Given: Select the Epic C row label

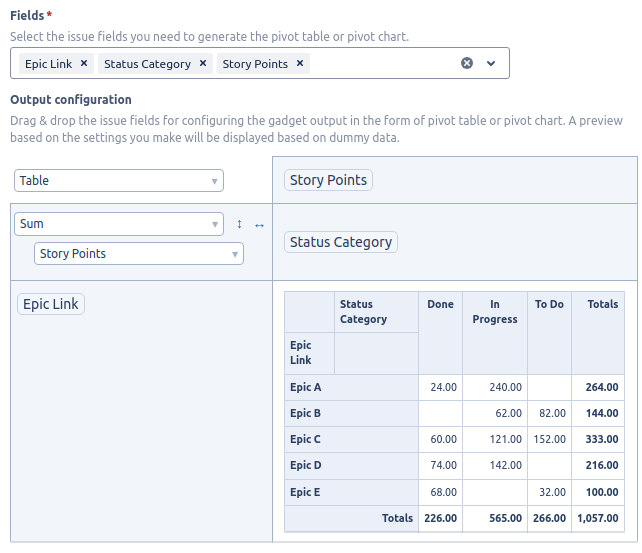Looking at the screenshot, I should point(352,439).
